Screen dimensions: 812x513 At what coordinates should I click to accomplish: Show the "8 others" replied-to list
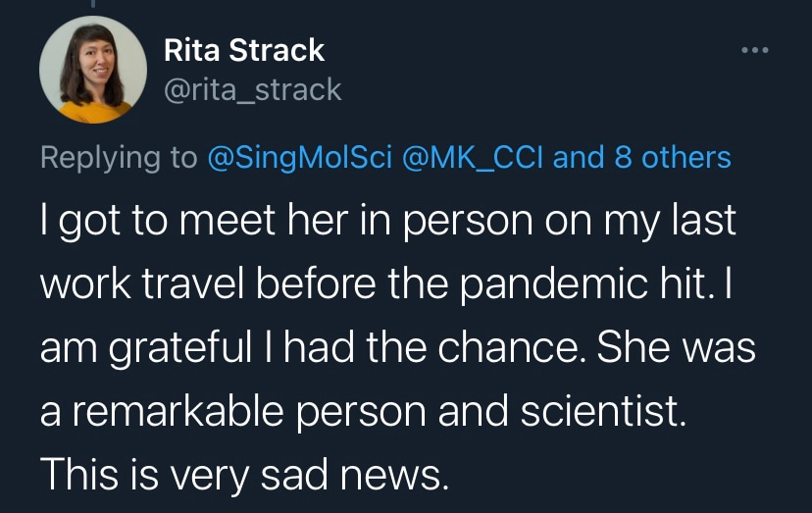tap(673, 157)
